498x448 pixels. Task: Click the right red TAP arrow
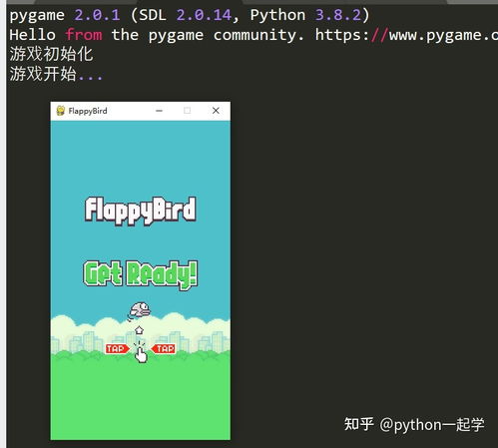tap(163, 348)
